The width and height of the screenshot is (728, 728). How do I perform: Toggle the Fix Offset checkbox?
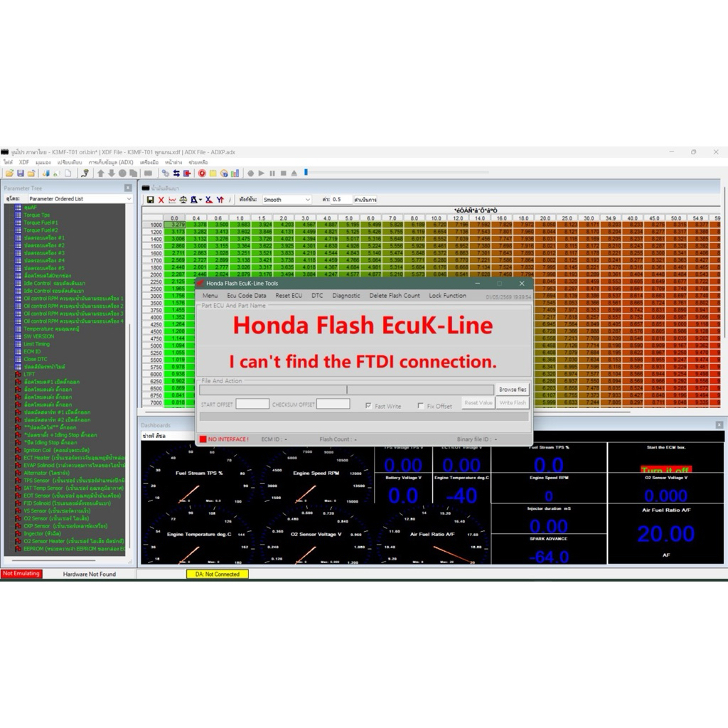tap(421, 406)
